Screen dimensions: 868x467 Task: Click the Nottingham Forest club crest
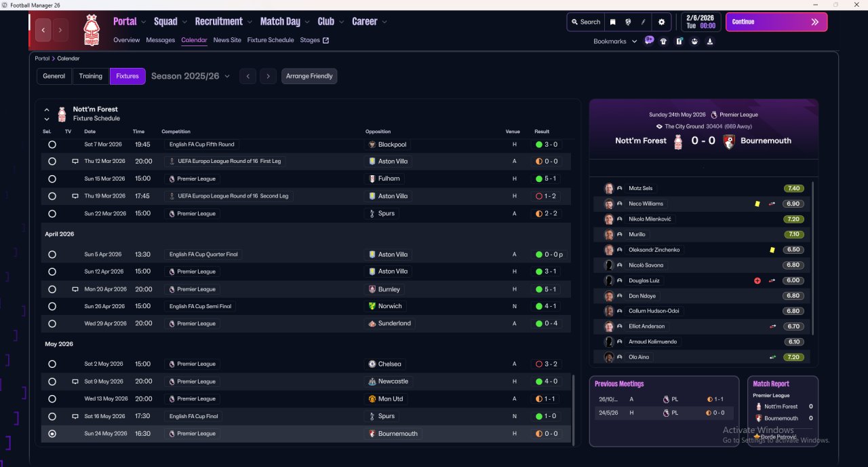pos(91,31)
